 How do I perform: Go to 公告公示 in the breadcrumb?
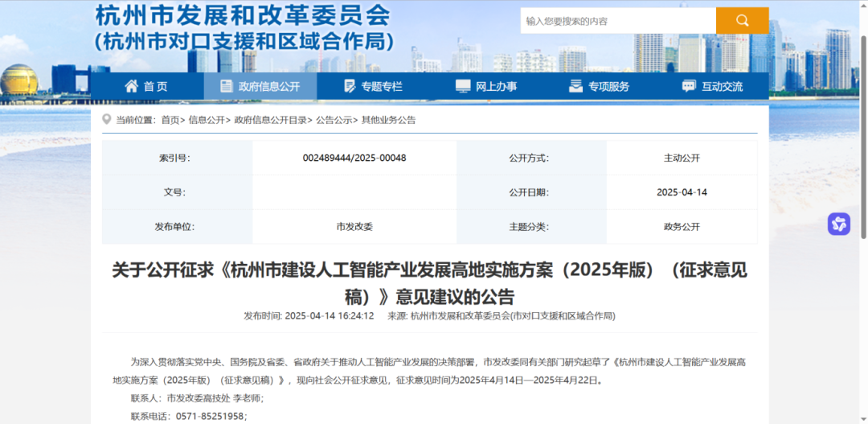click(x=334, y=120)
